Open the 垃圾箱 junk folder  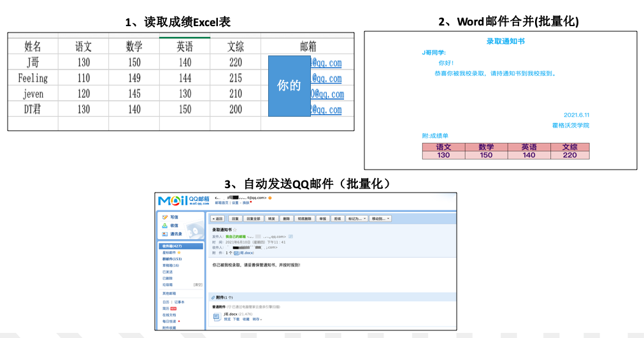pos(168,284)
